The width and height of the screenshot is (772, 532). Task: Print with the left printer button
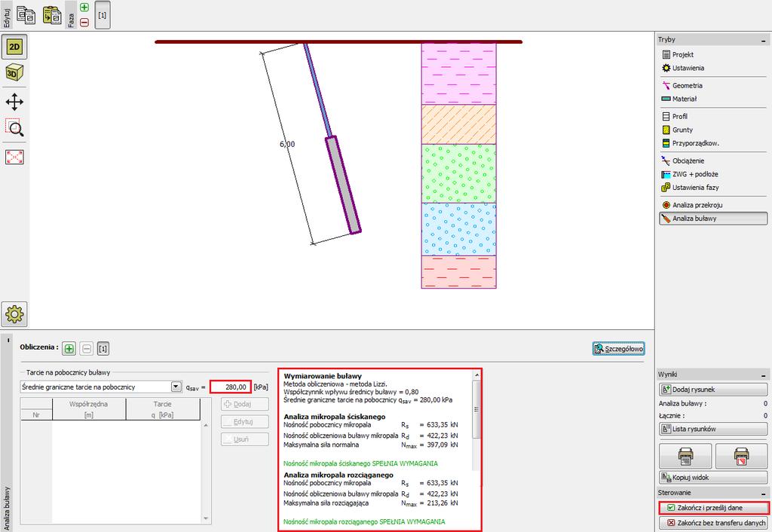coord(685,456)
